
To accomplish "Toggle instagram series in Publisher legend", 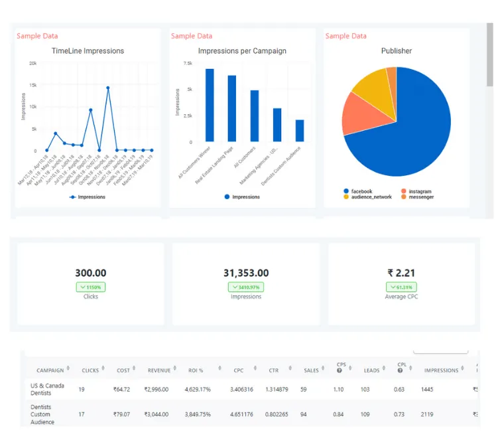I will click(416, 191).
